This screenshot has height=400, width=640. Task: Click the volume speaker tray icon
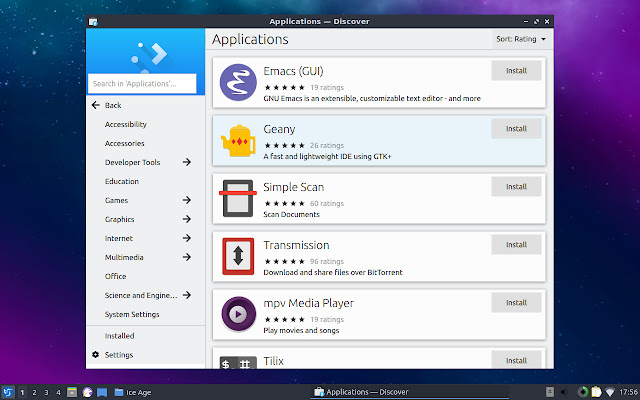[565, 392]
